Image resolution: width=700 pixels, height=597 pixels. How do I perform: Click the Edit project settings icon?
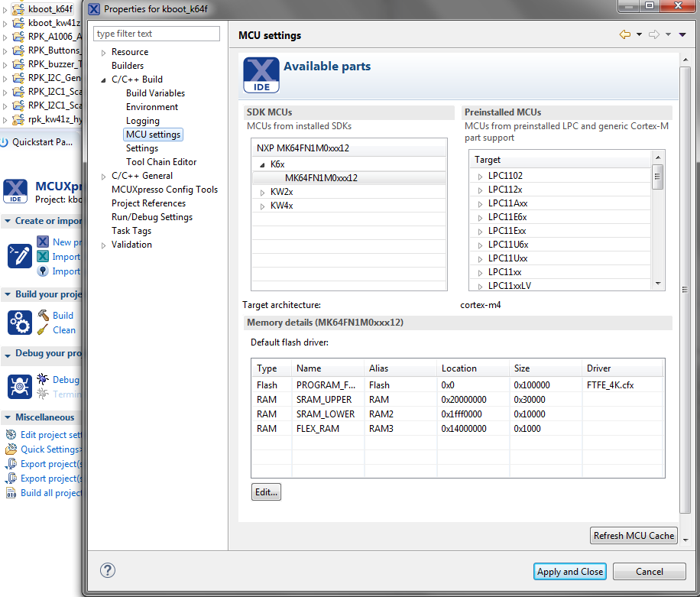coord(11,434)
